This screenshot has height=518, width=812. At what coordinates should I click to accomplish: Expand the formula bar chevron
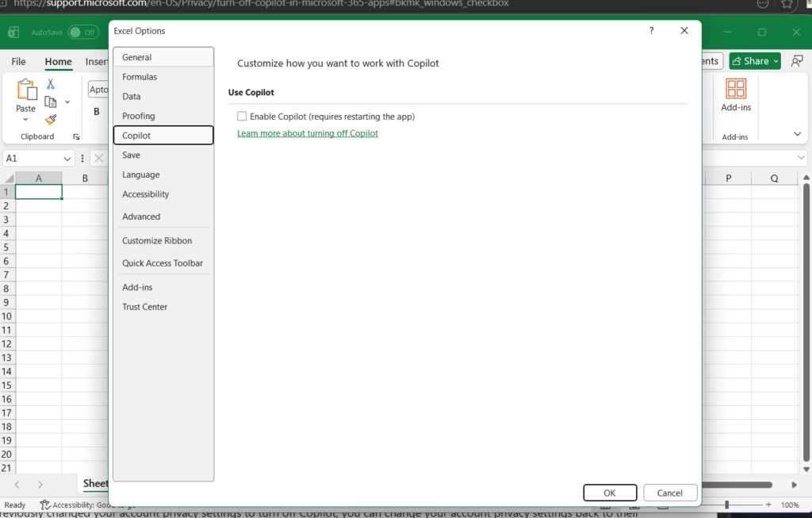coord(801,158)
